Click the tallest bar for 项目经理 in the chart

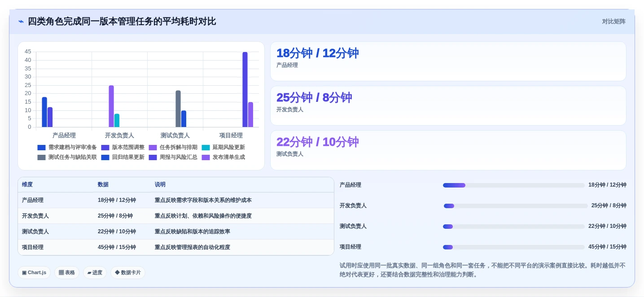click(245, 89)
